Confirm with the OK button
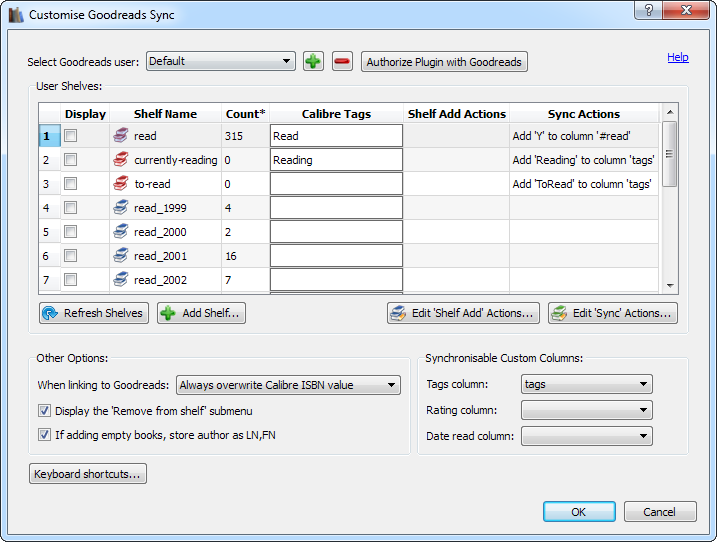 pyautogui.click(x=579, y=512)
